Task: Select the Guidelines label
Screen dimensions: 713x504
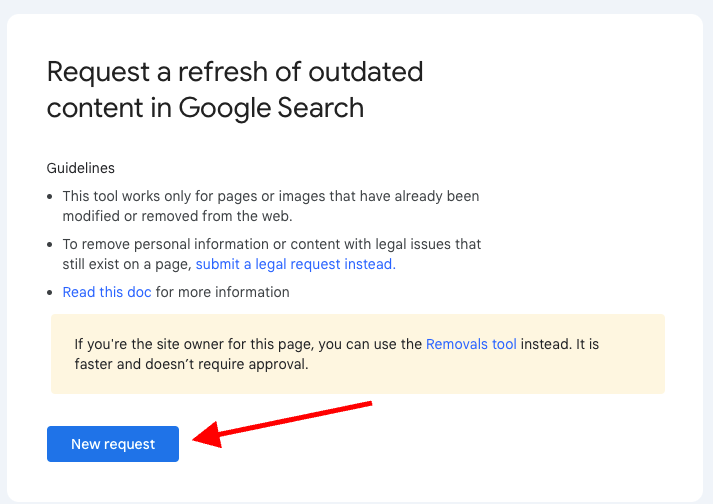Action: (81, 168)
